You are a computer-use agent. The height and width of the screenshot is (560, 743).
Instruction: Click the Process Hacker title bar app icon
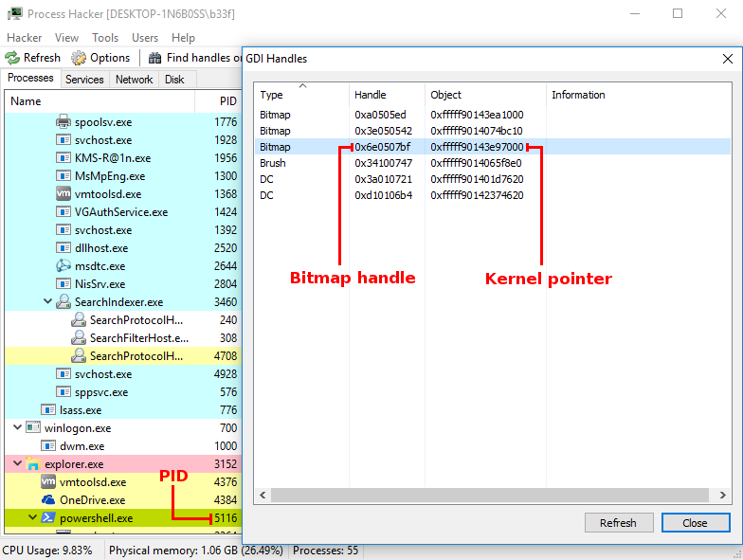[14, 13]
